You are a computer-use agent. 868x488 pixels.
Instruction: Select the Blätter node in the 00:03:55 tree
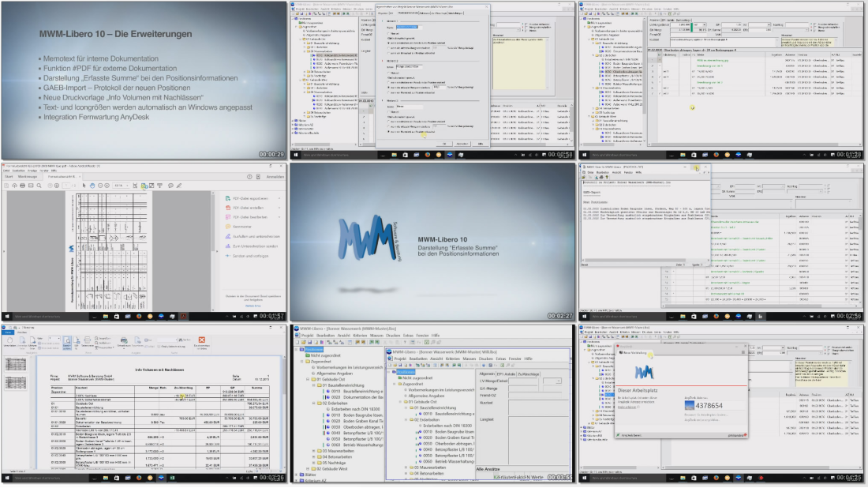click(x=311, y=475)
